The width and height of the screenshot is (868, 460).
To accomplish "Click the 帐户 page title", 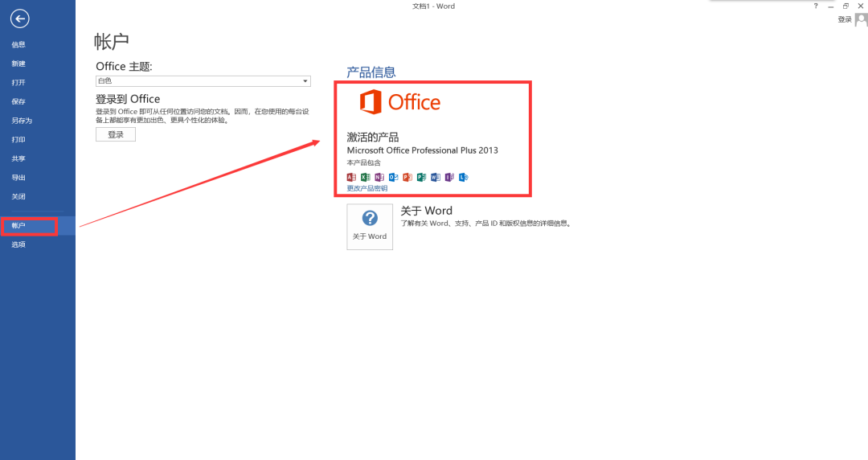I will 111,42.
